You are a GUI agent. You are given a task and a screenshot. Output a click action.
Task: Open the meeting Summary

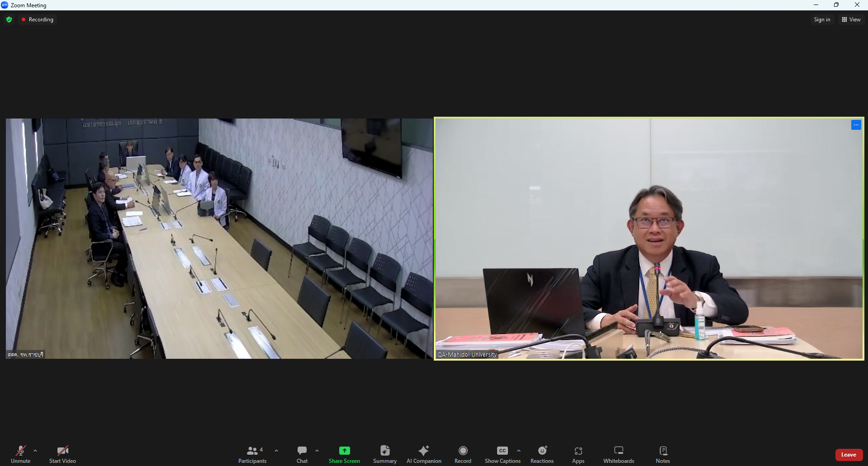coord(384,454)
